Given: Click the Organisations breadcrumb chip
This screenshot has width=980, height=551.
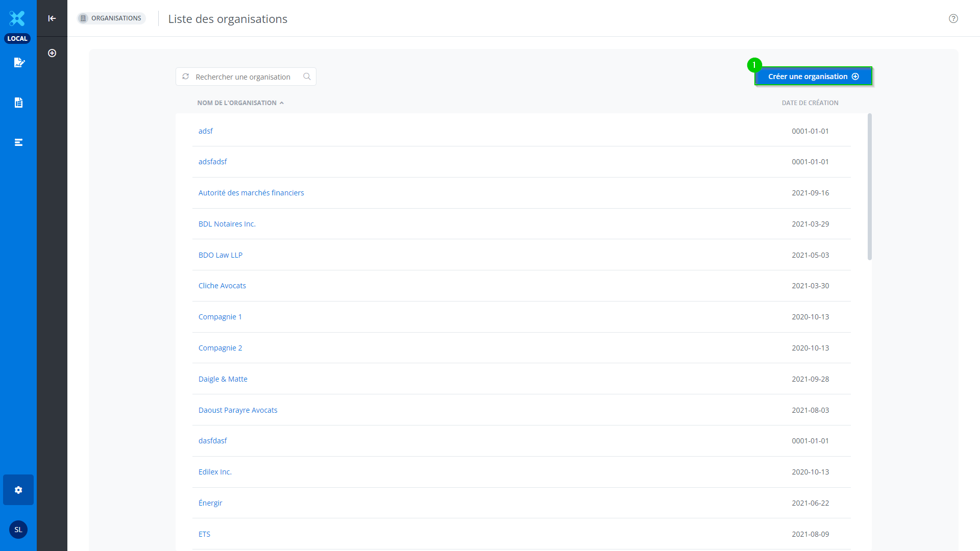Looking at the screenshot, I should (111, 18).
